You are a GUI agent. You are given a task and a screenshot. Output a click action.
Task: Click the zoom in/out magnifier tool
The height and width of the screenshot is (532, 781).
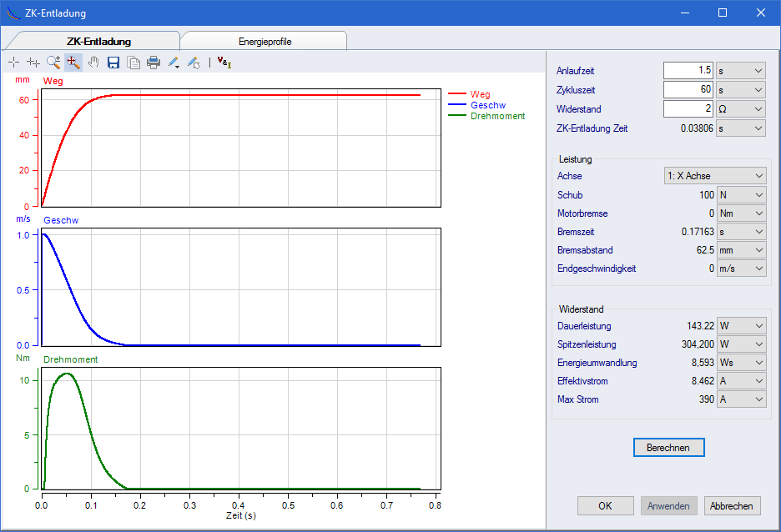click(53, 62)
